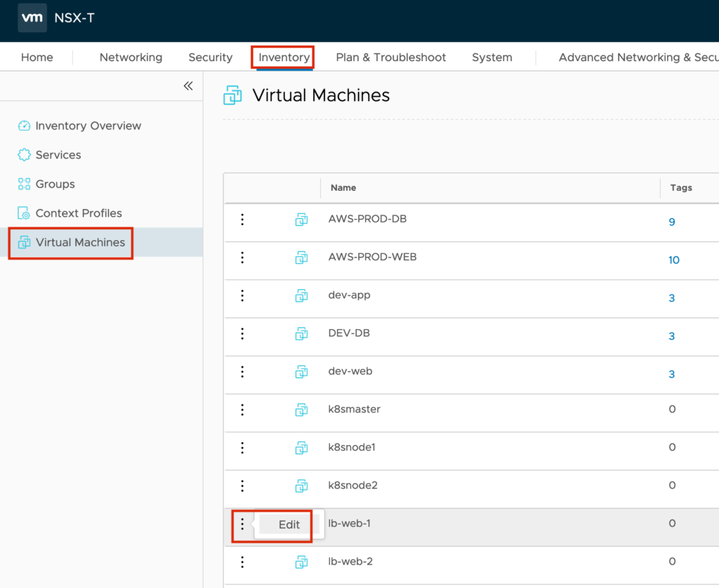Open the 3 tags link for dev-web

pyautogui.click(x=671, y=374)
